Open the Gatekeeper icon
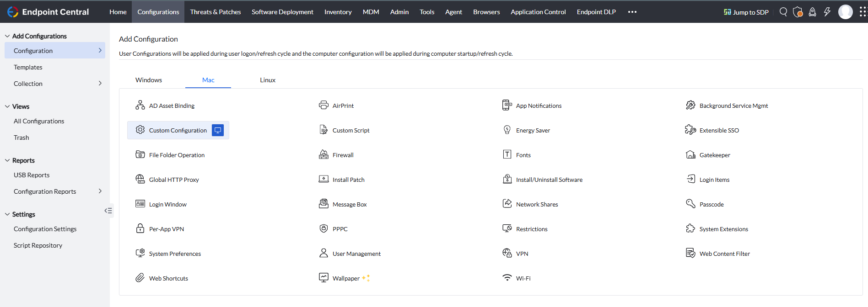Image resolution: width=868 pixels, height=307 pixels. point(690,154)
